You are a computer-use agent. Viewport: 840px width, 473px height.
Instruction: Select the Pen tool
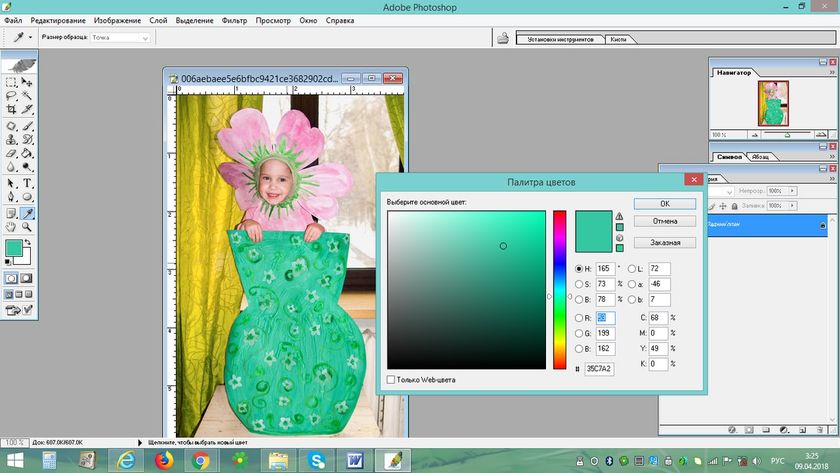pyautogui.click(x=11, y=197)
